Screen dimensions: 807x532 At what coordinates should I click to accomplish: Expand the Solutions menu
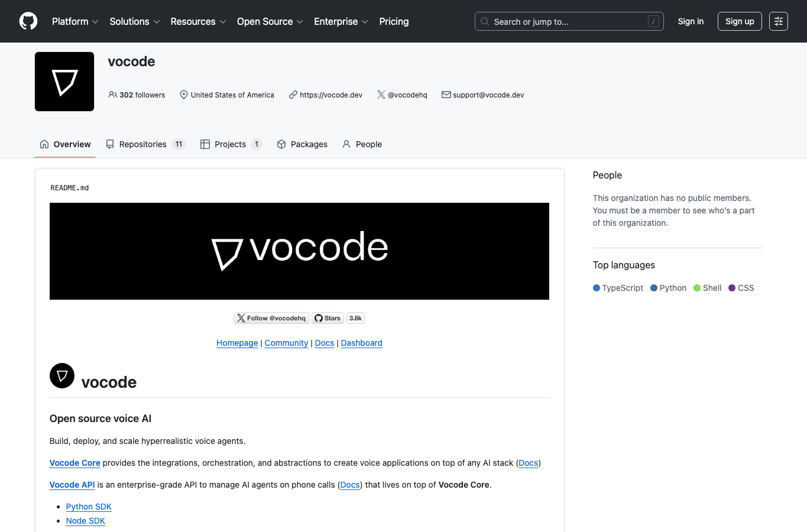click(135, 21)
